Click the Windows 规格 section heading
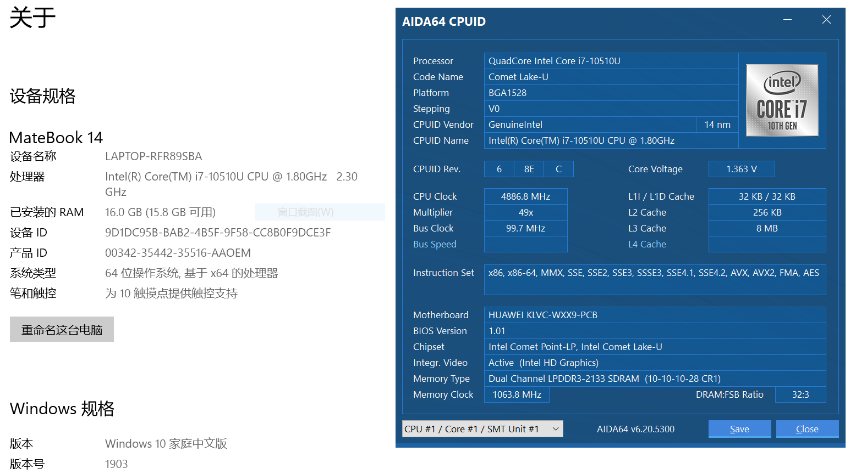Screen dimensions: 867x474 point(62,409)
